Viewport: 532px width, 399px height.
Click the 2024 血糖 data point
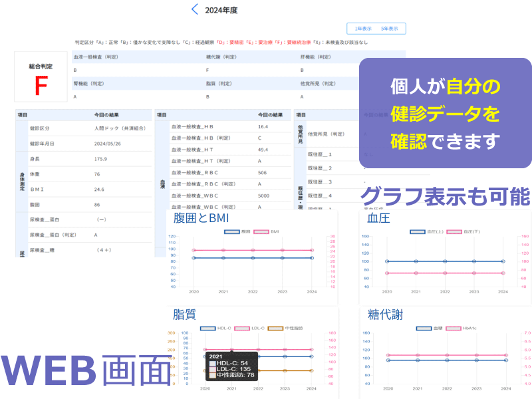505,360
